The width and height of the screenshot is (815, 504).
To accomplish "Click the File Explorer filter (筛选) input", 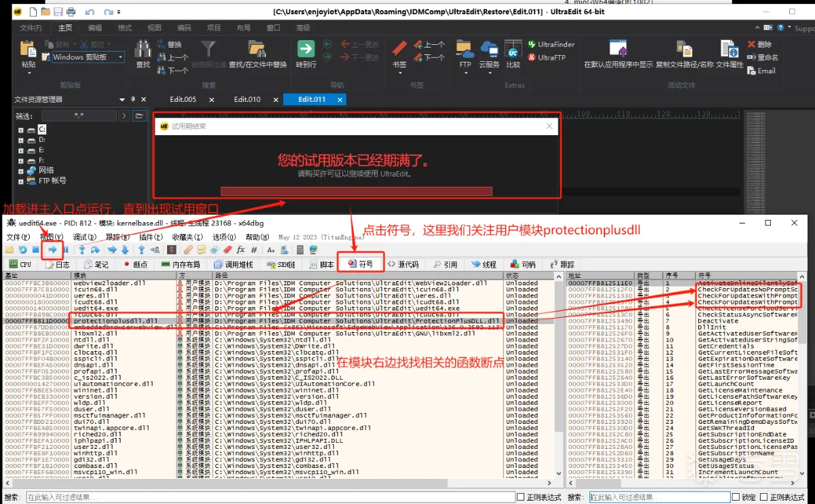I will 80,115.
